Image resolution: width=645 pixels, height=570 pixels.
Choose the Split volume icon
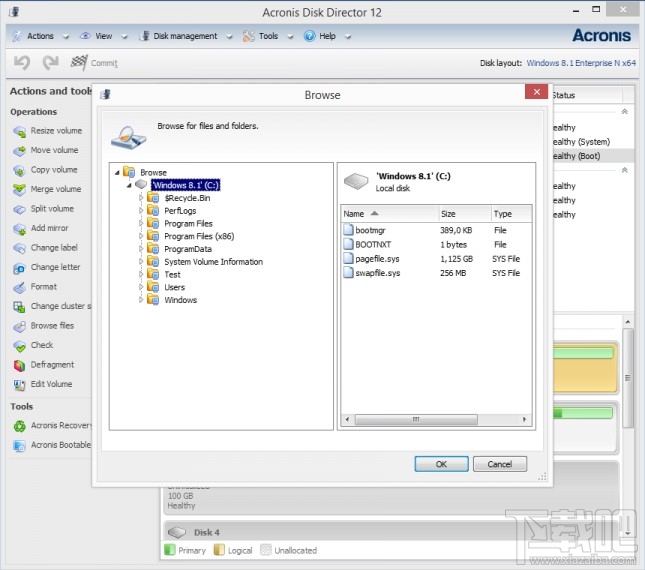19,209
